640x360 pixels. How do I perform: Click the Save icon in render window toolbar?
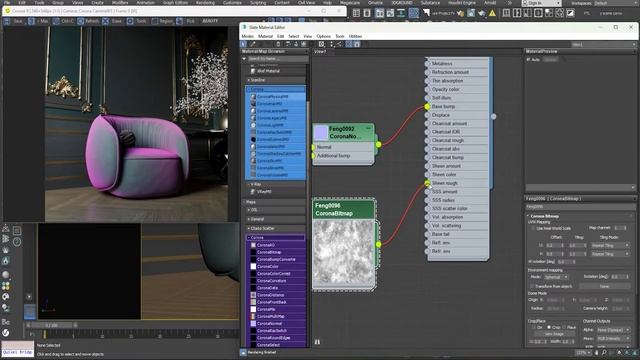7,21
